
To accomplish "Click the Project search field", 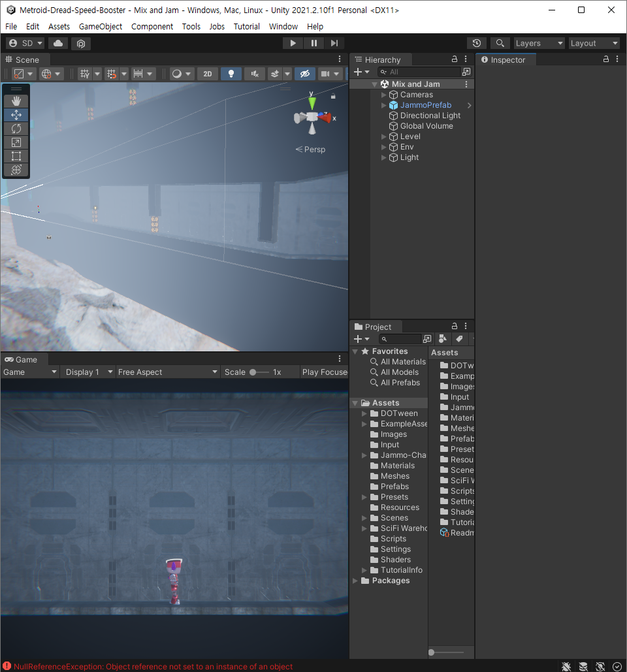I will tap(400, 339).
